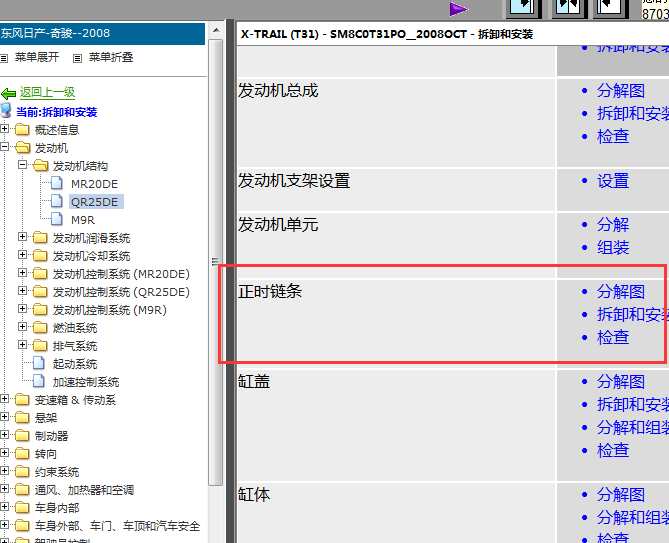Screen dimensions: 669x543
Task: Open 发动机支架设置 设置 link
Action: [613, 181]
